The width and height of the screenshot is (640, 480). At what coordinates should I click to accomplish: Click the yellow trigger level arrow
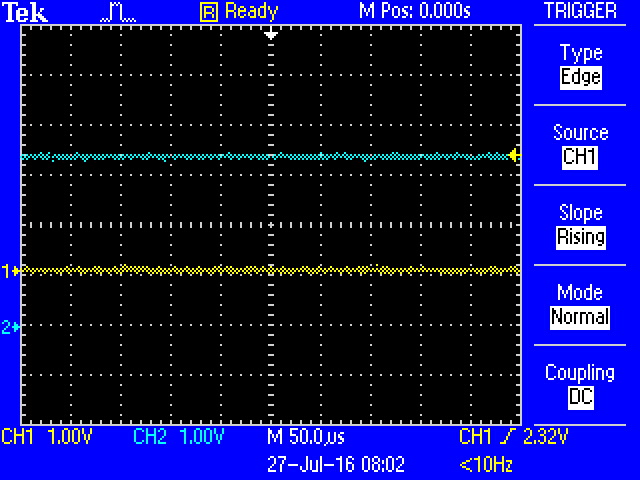pyautogui.click(x=514, y=156)
